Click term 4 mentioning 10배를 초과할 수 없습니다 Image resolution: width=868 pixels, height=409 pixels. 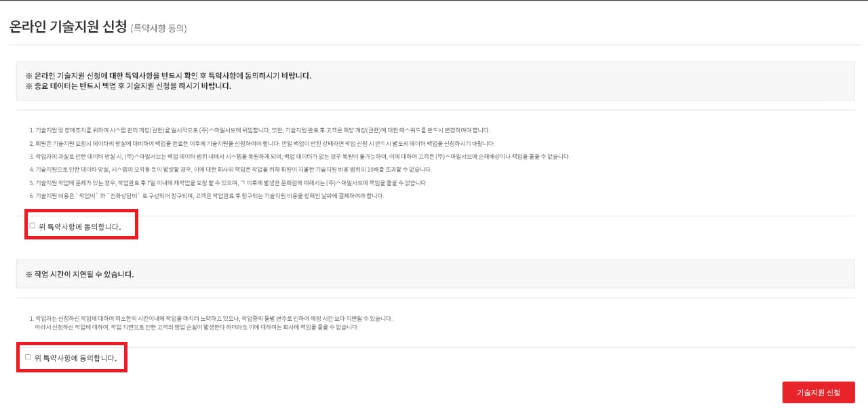click(231, 170)
